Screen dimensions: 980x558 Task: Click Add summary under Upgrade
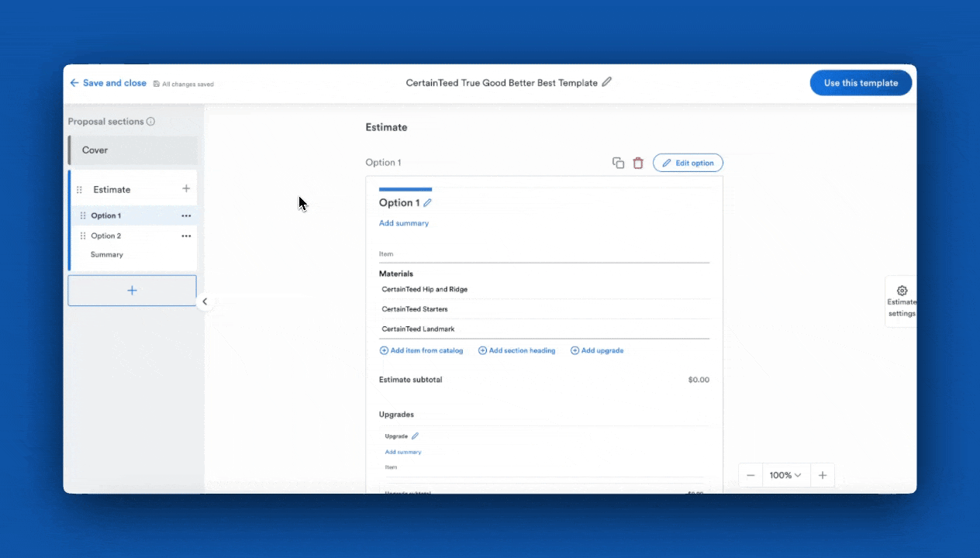[x=403, y=452]
